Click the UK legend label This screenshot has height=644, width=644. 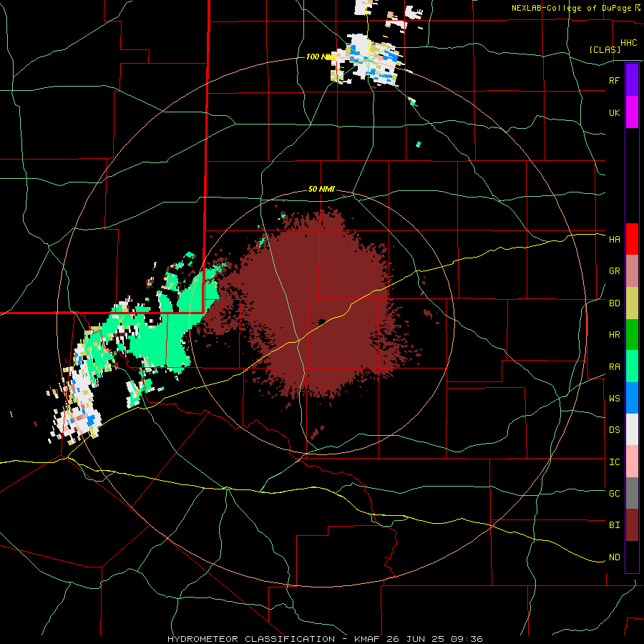(614, 112)
